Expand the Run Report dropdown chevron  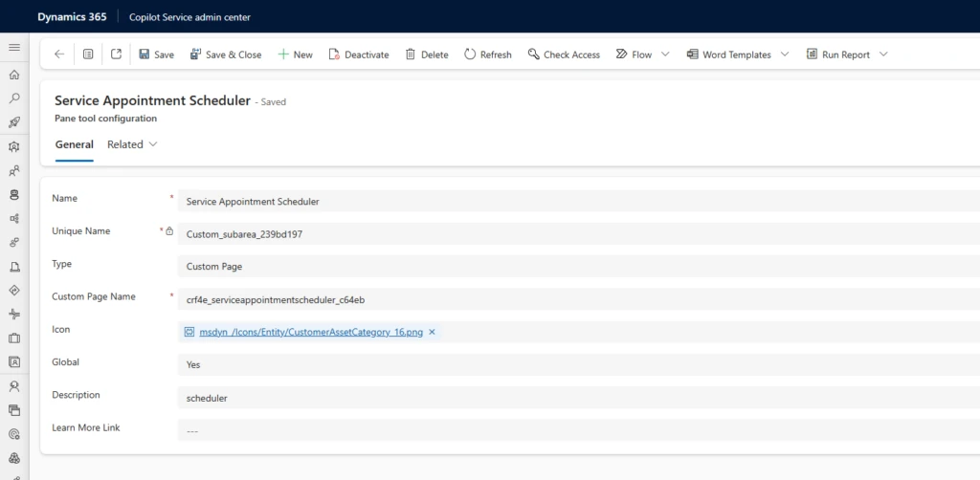click(883, 55)
